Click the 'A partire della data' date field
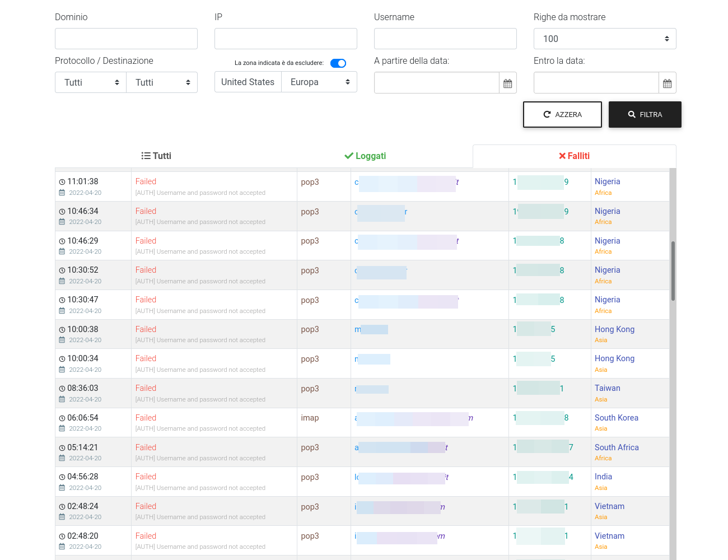Viewport: 728px width, 560px height. point(437,83)
